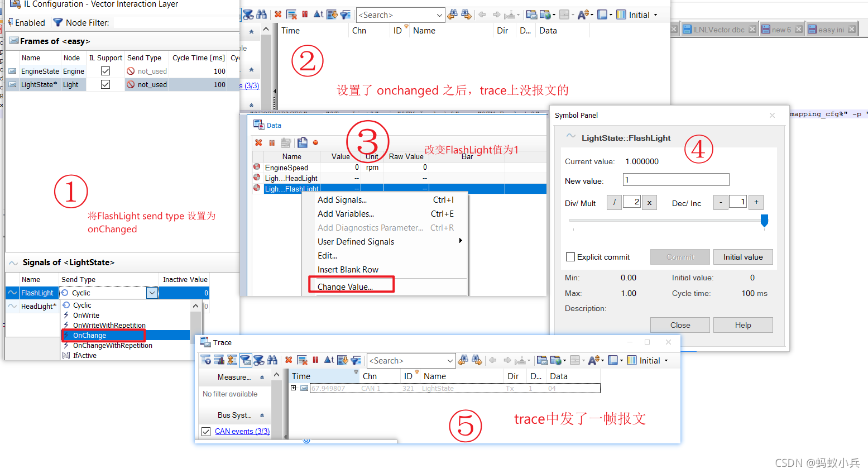
Task: Click the send type list scrollbar up arrow
Action: click(x=195, y=305)
